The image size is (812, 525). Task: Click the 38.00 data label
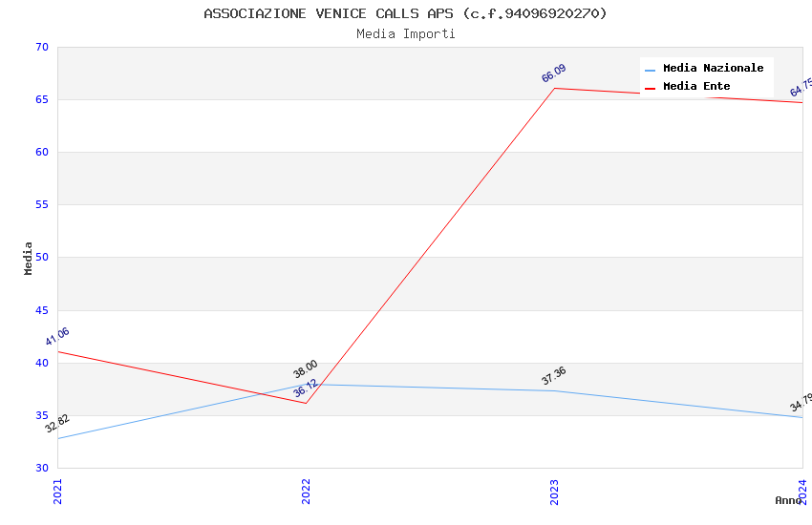(306, 369)
